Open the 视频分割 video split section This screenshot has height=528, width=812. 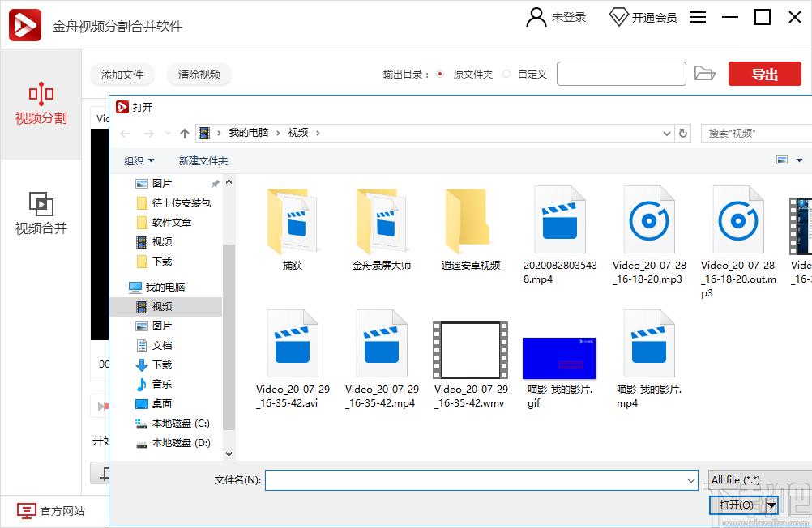[41, 104]
